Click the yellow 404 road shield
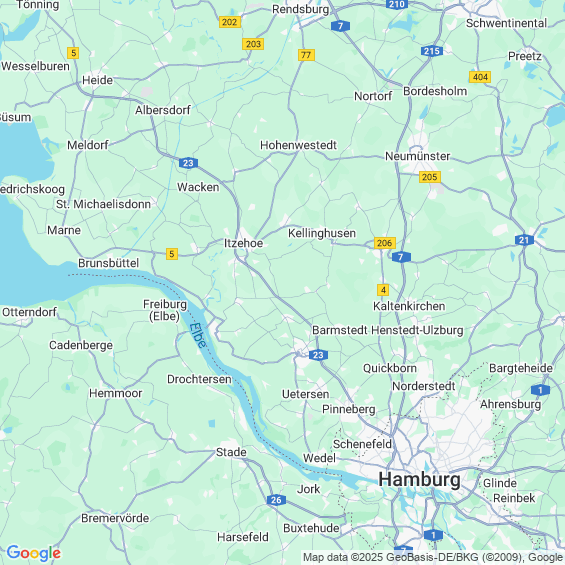 tap(480, 77)
